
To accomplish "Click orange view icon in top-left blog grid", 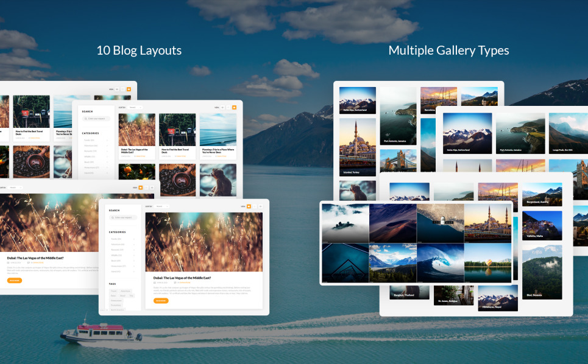I will [129, 89].
